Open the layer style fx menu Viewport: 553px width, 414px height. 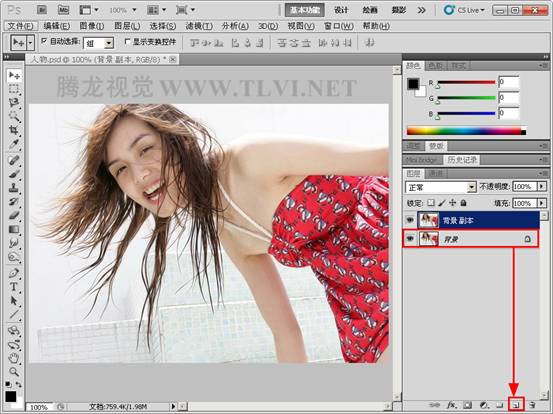(452, 405)
